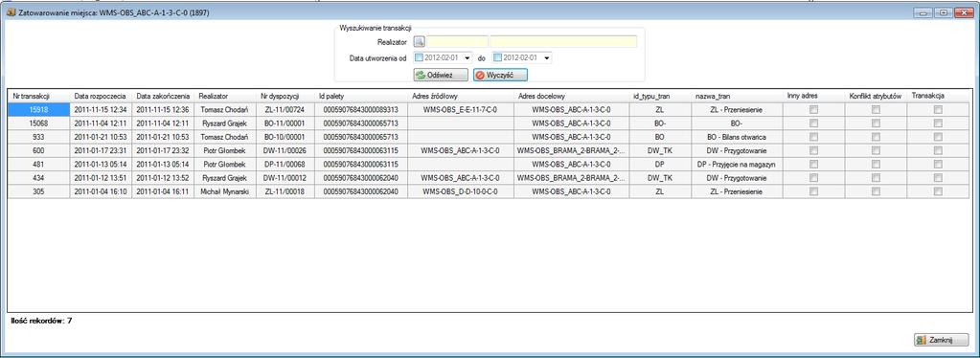This screenshot has height=358, width=980.
Task: Select transaction number cell 600
Action: point(38,150)
